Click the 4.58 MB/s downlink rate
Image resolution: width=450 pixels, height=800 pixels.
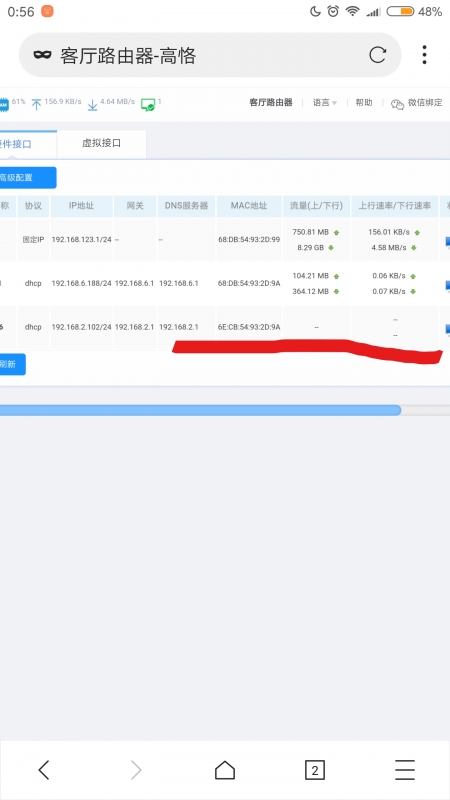click(x=389, y=248)
